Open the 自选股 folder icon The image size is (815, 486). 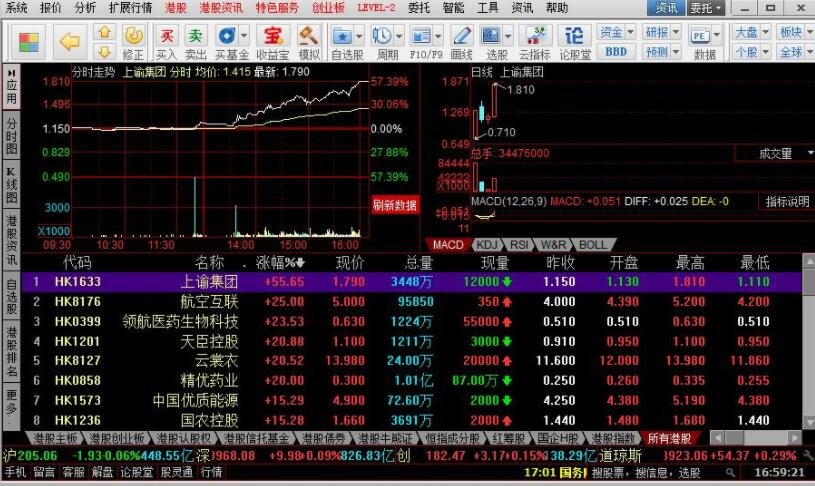[342, 36]
